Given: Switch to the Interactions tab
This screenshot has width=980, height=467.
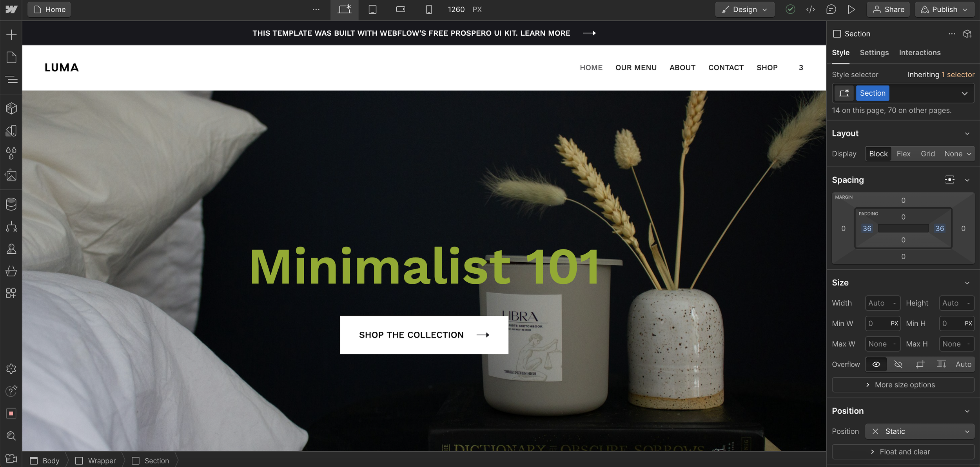Looking at the screenshot, I should [x=919, y=53].
